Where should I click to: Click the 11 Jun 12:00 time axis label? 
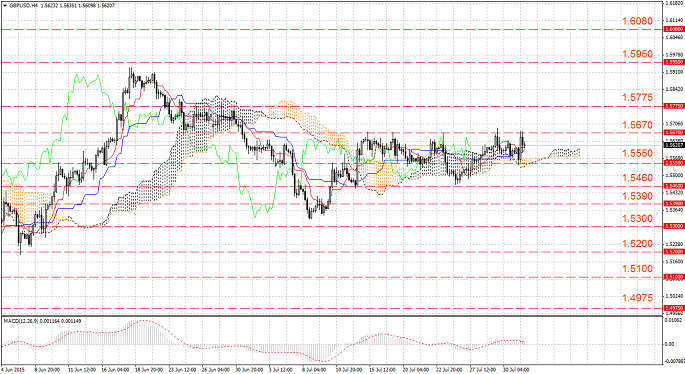coord(83,370)
